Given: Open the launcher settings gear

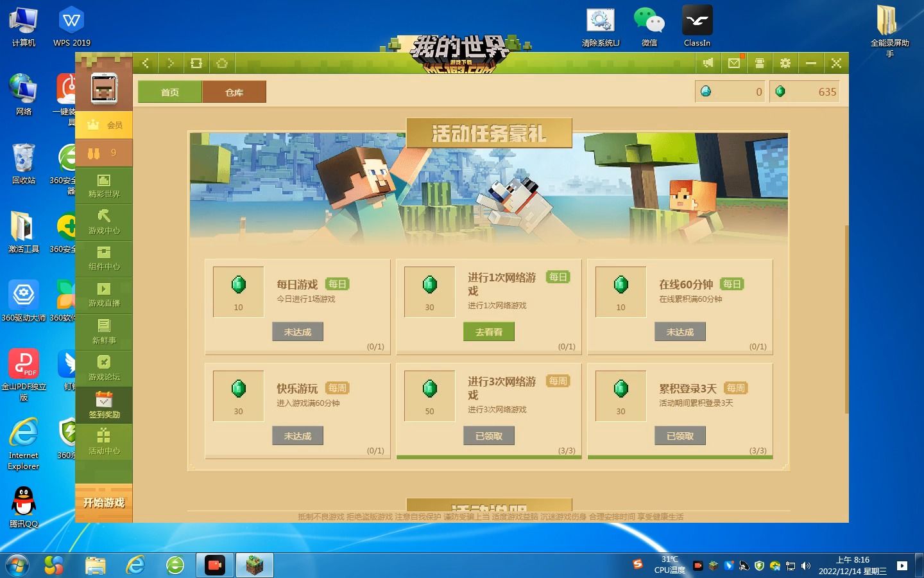Looking at the screenshot, I should pos(785,63).
